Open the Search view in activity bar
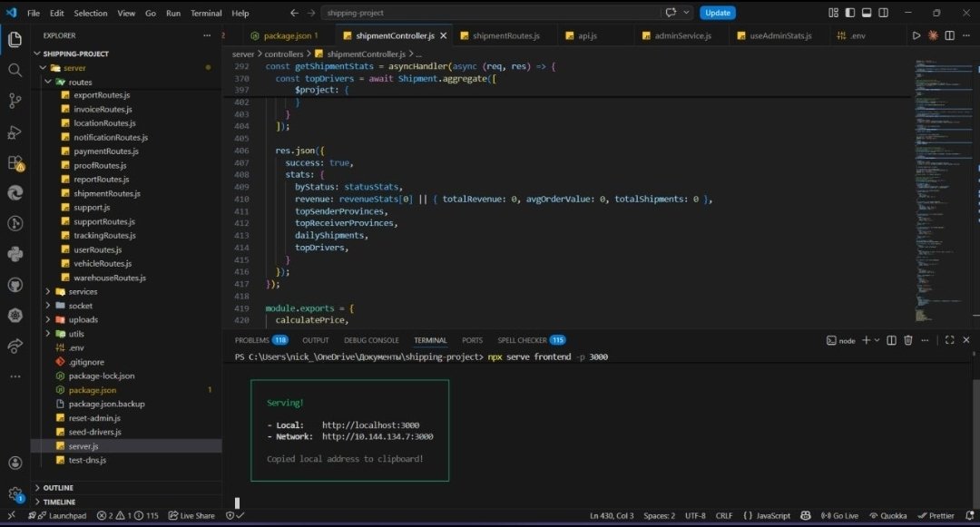This screenshot has height=527, width=980. click(15, 70)
